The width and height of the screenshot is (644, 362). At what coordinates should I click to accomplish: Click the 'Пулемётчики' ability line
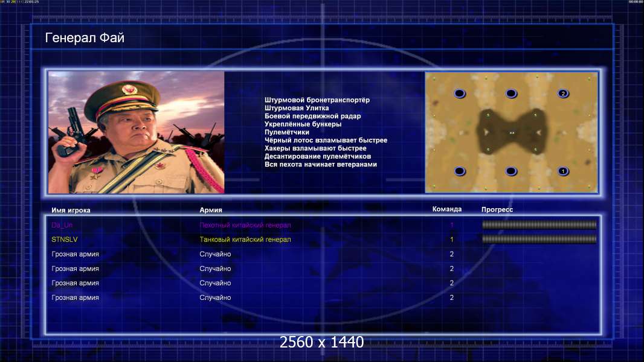(287, 132)
